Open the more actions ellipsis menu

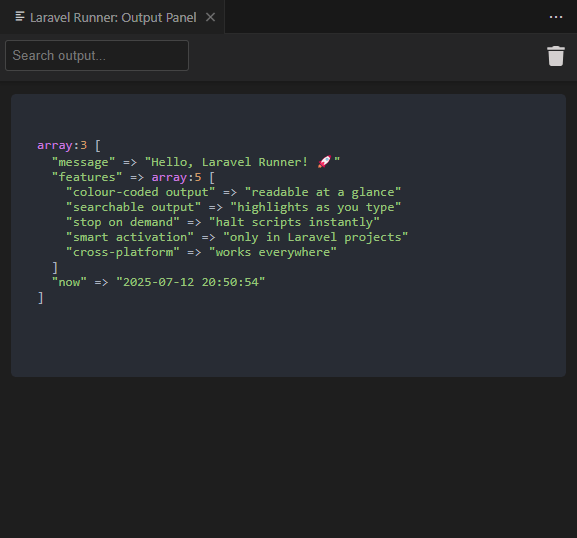pyautogui.click(x=556, y=17)
